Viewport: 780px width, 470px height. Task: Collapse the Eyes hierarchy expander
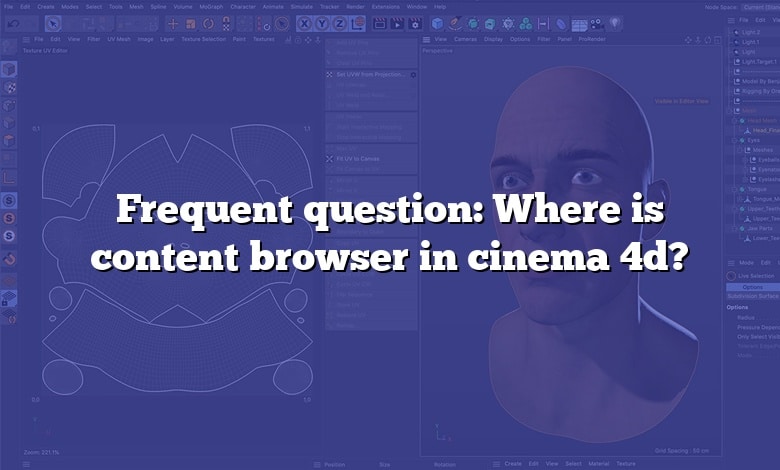tap(734, 140)
